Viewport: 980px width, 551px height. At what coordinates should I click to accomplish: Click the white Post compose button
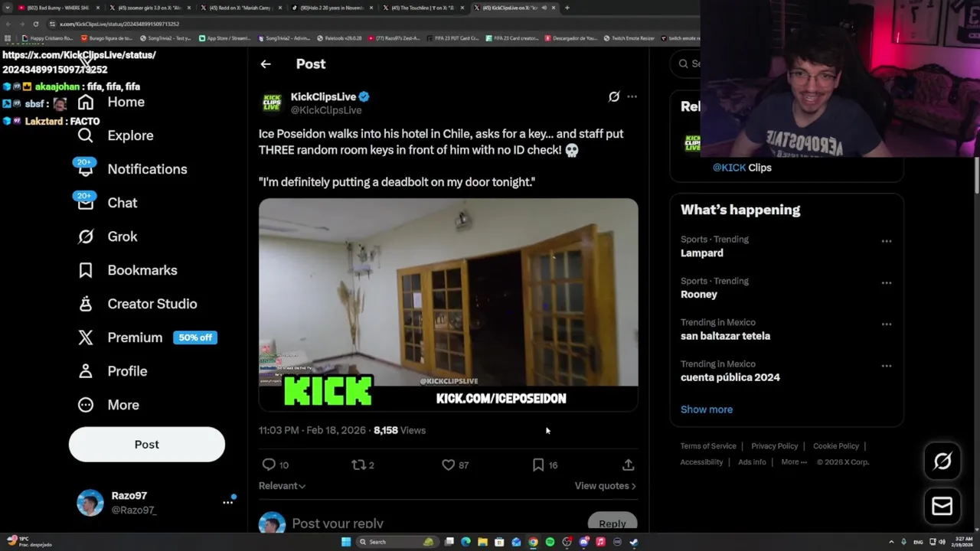point(147,445)
